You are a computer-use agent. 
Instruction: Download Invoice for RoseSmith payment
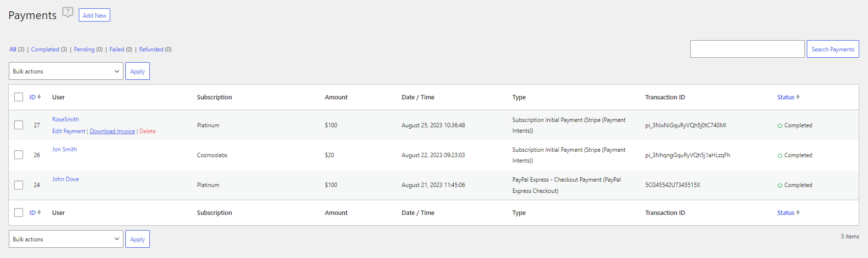coord(112,131)
